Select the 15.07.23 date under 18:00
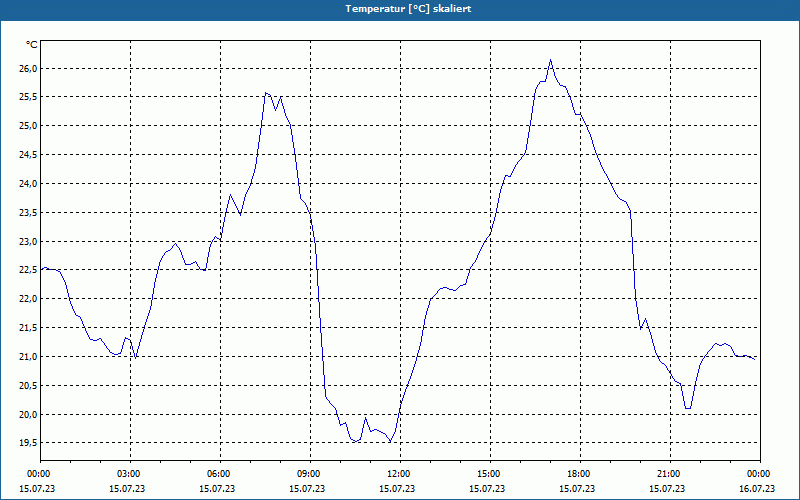 click(577, 488)
